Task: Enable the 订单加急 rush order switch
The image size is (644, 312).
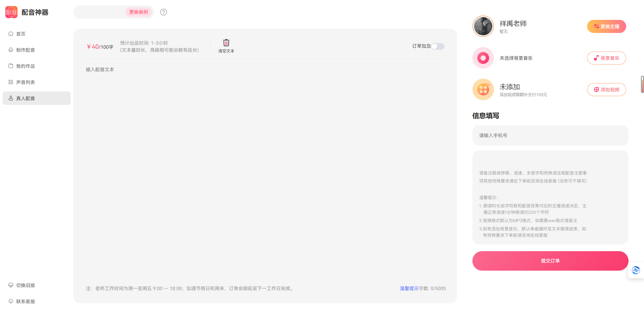Action: click(438, 46)
